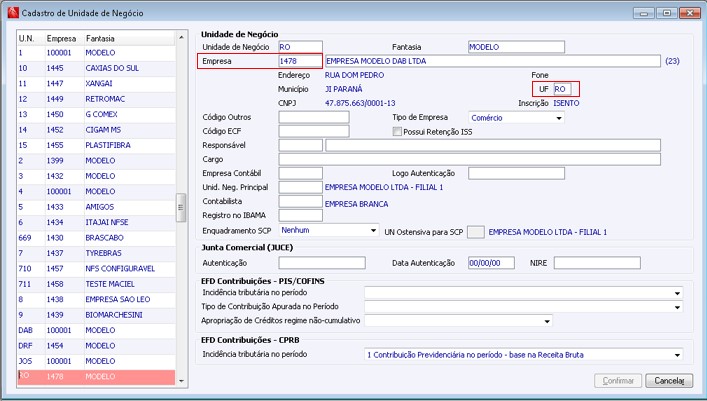Viewport: 707px width, 401px height.
Task: Click the Data Autenticação date field
Action: tap(491, 263)
